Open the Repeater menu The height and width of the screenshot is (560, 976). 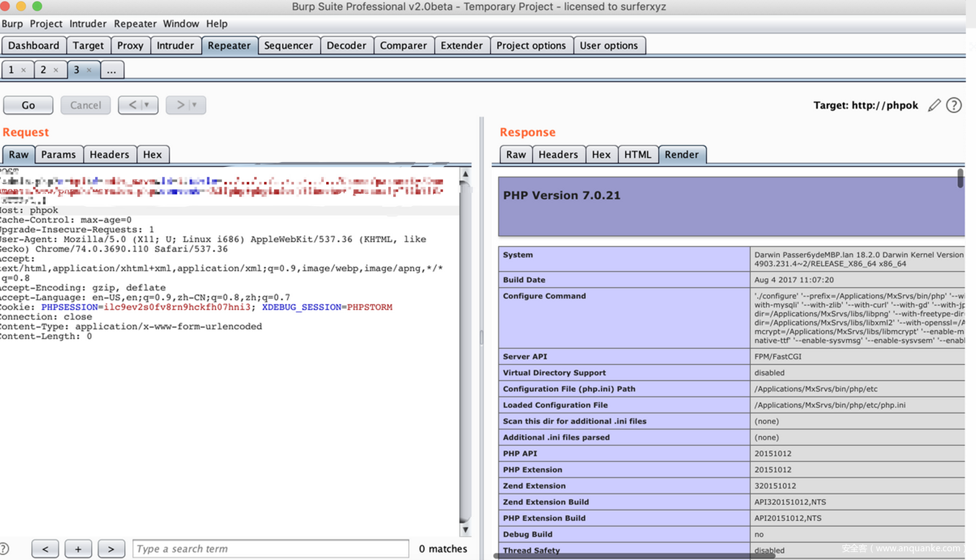pyautogui.click(x=135, y=24)
